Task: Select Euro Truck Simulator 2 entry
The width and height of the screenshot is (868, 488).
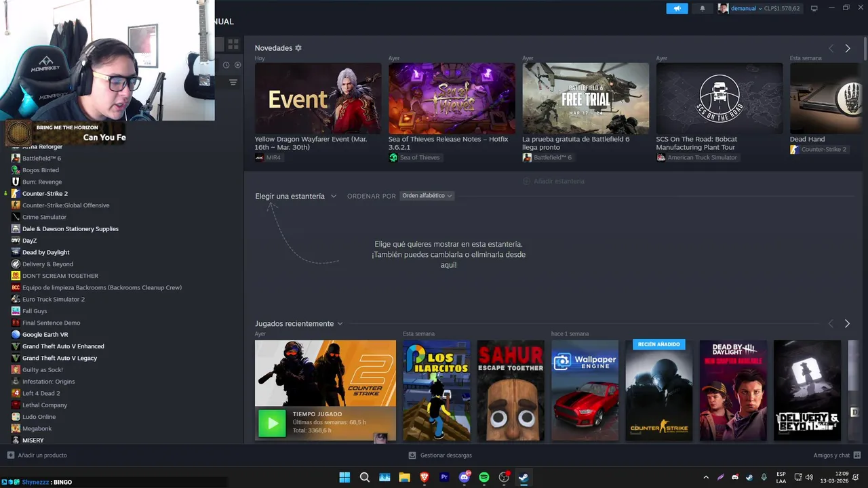Action: coord(54,299)
